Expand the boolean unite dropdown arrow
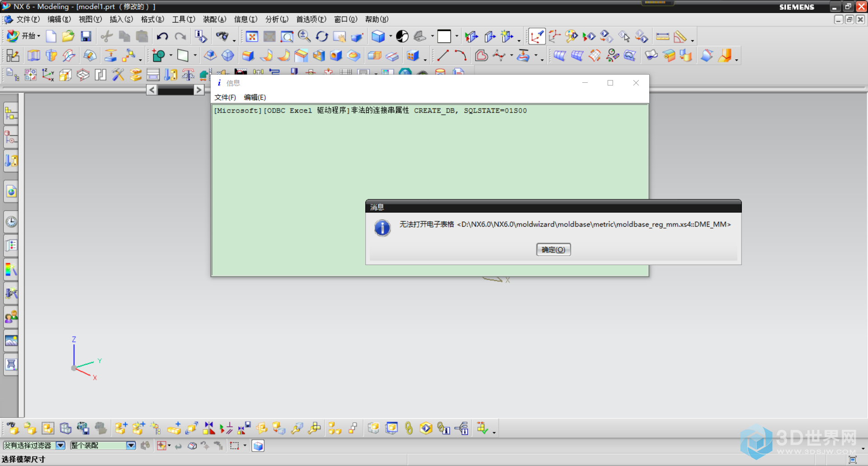This screenshot has width=868, height=466. pyautogui.click(x=171, y=56)
